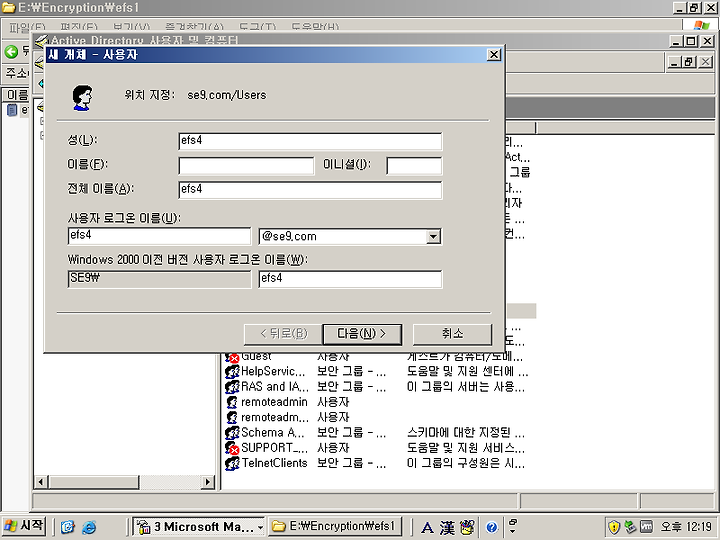Click the pre-Windows 2000 logon name efs4 field
720x540 pixels.
click(350, 279)
